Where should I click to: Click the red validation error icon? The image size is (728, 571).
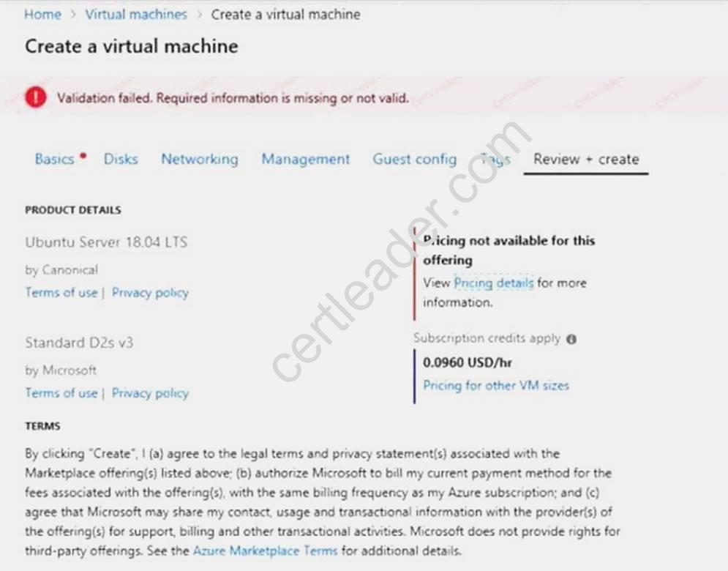(35, 98)
